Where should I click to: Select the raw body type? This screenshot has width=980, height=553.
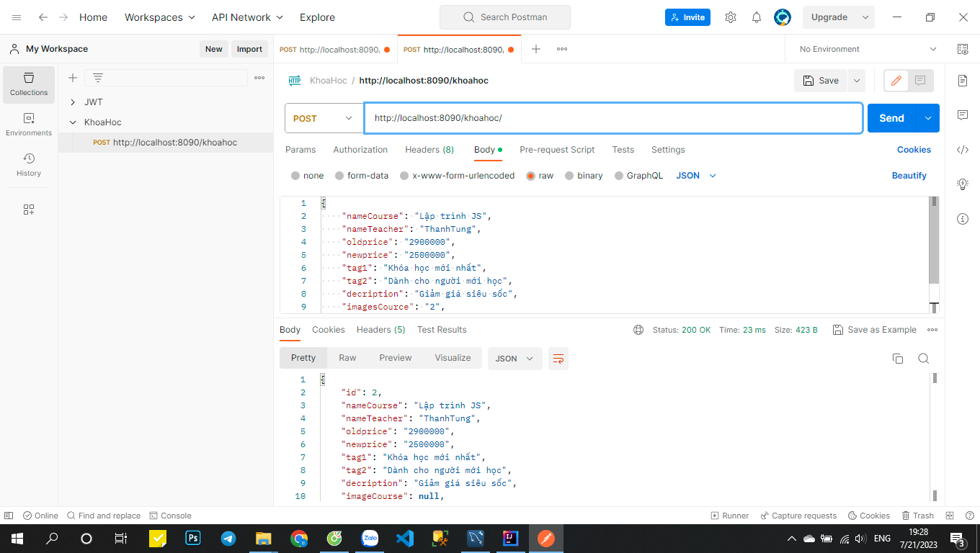coord(539,175)
